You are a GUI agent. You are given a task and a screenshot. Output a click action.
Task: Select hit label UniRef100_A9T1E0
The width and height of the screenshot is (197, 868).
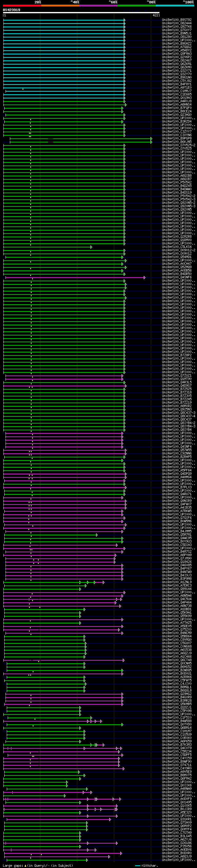177,88
